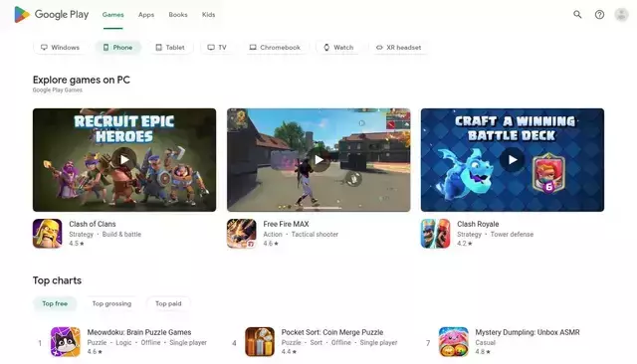Show the Top grossing chart
Screen dimensions: 637x364
[111, 303]
